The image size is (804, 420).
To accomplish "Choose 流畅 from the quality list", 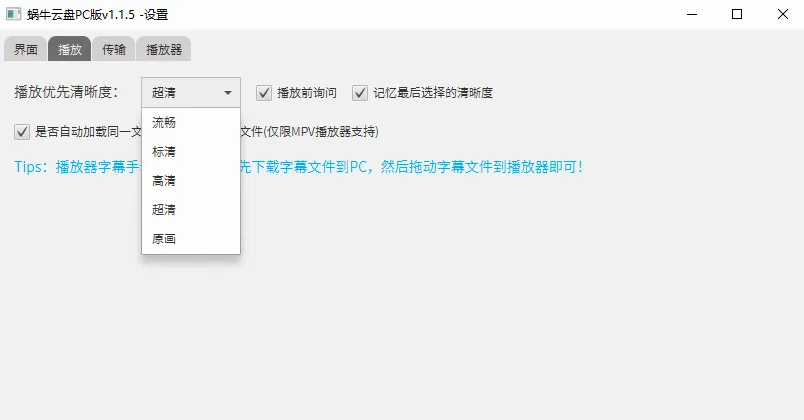I will tap(191, 123).
